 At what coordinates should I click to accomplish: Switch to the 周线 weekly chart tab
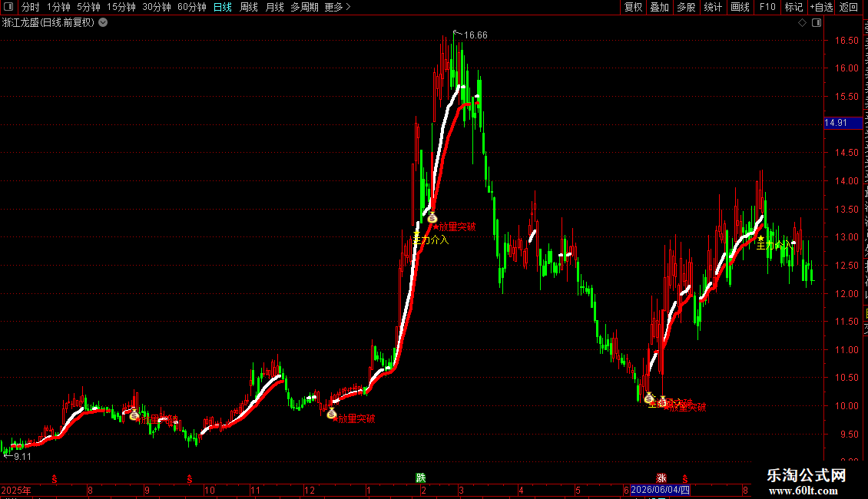pos(249,7)
